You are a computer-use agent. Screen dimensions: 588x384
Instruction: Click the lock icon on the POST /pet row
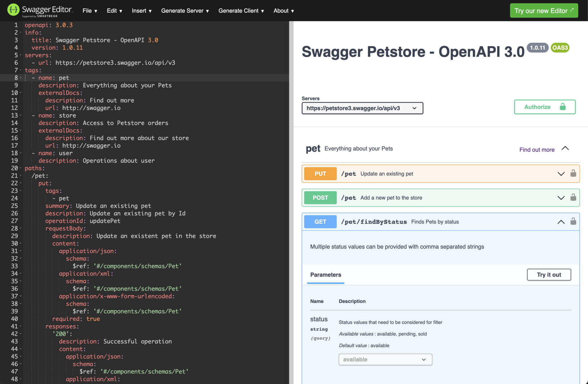[573, 197]
